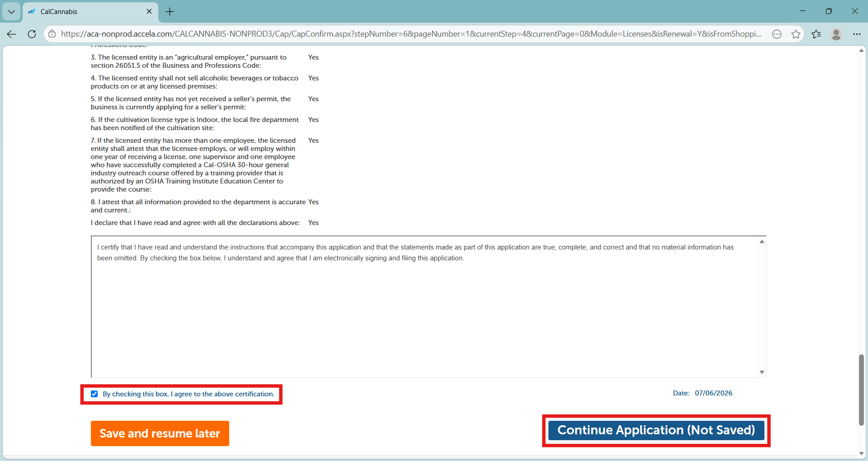Open the favorites list icon

(816, 34)
